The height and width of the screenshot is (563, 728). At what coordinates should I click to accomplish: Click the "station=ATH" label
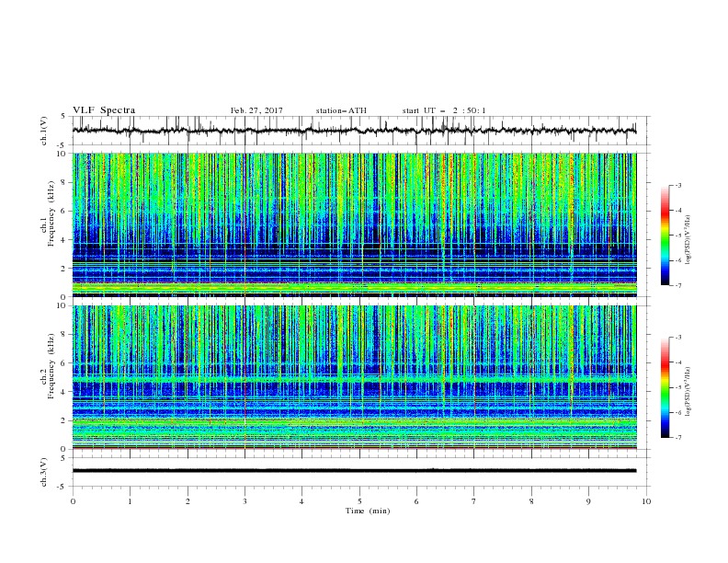[x=341, y=110]
